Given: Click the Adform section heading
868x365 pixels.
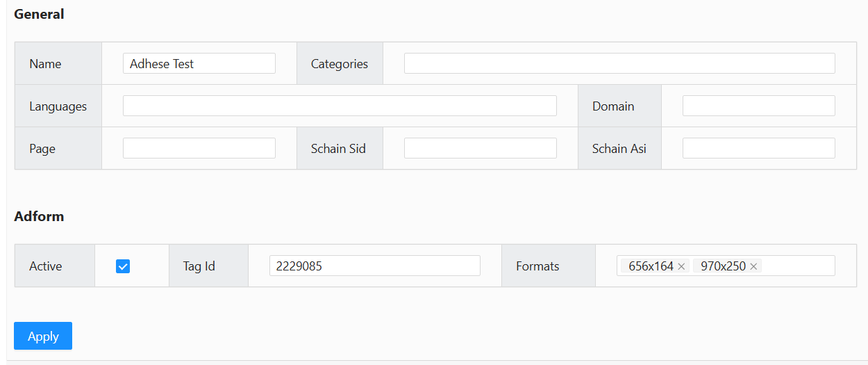Looking at the screenshot, I should (39, 216).
